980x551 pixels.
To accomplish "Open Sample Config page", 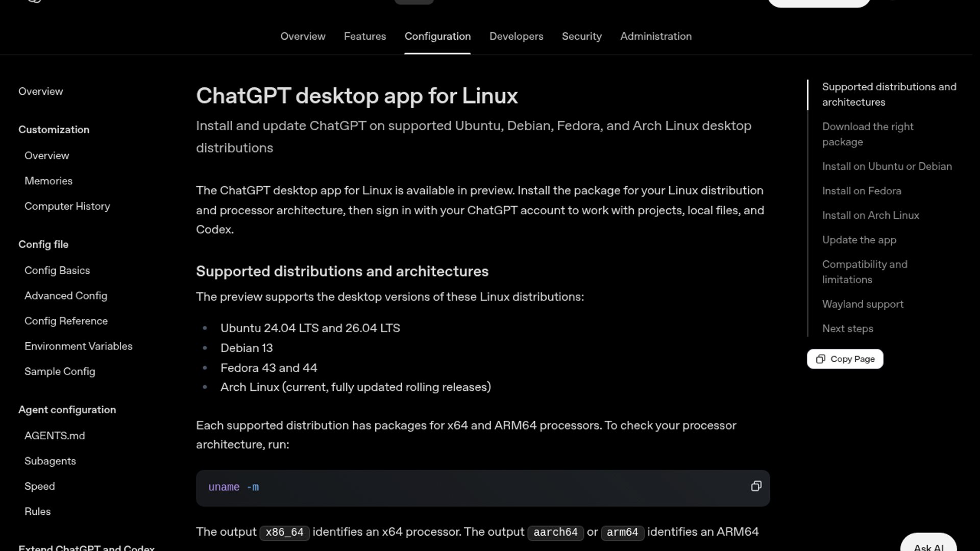I will (x=60, y=371).
